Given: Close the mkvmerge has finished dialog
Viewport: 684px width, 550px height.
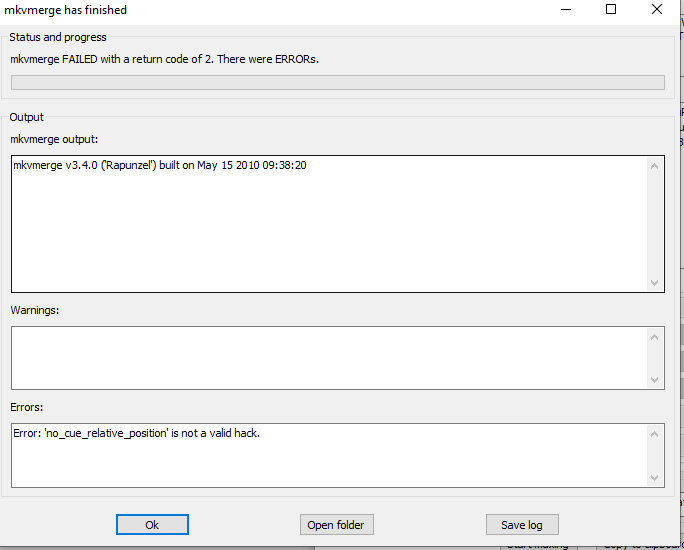Looking at the screenshot, I should pyautogui.click(x=657, y=10).
